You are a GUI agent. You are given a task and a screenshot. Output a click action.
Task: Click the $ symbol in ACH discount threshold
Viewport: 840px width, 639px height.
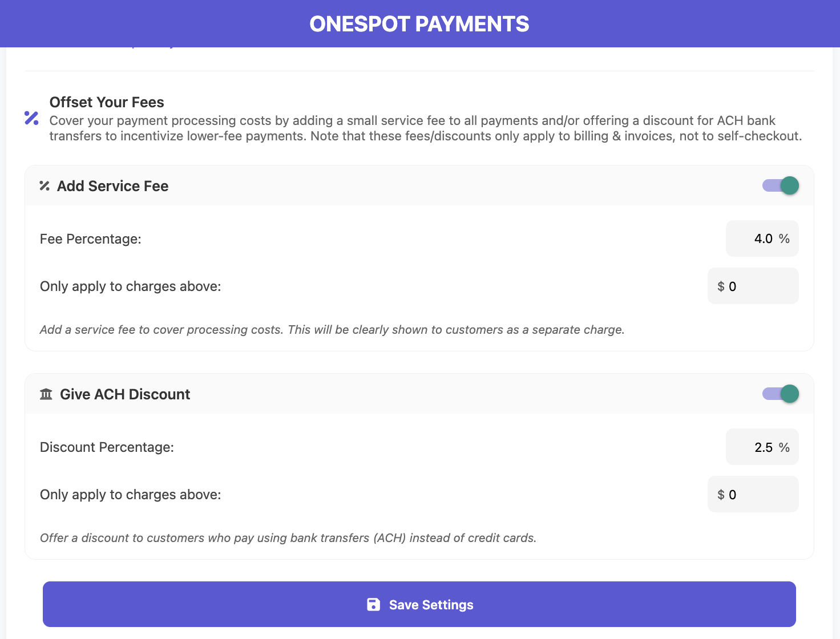click(x=721, y=495)
